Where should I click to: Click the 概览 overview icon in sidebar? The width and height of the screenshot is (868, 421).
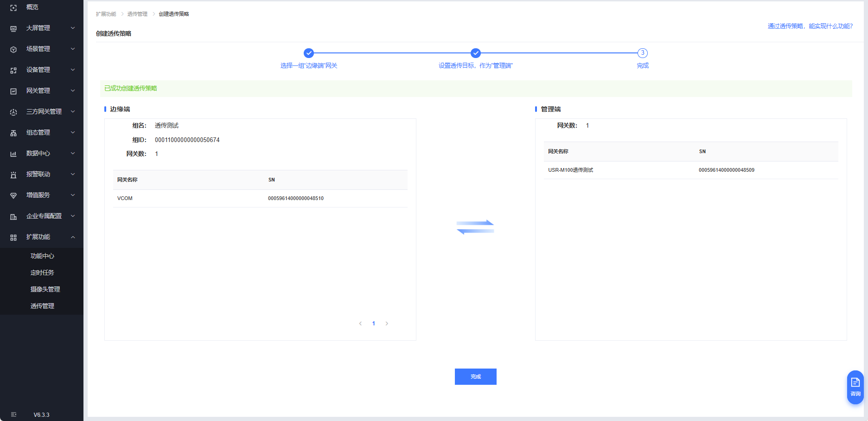click(x=13, y=7)
